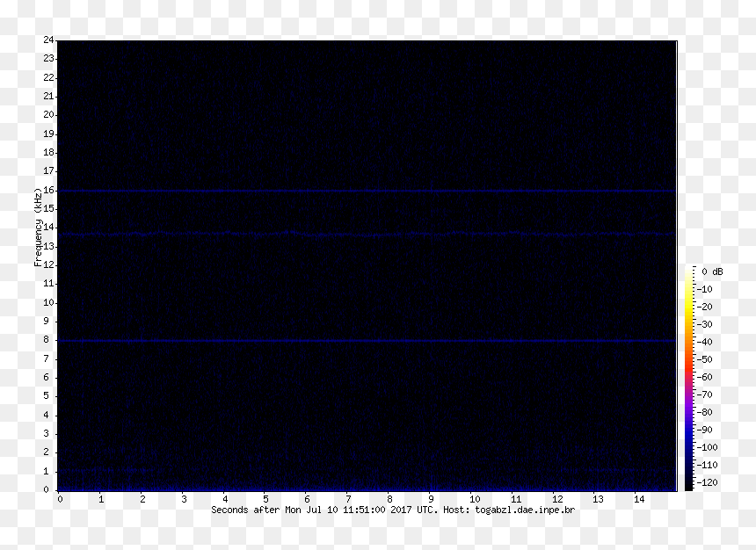Select the 0 seconds time axis label

(x=60, y=499)
